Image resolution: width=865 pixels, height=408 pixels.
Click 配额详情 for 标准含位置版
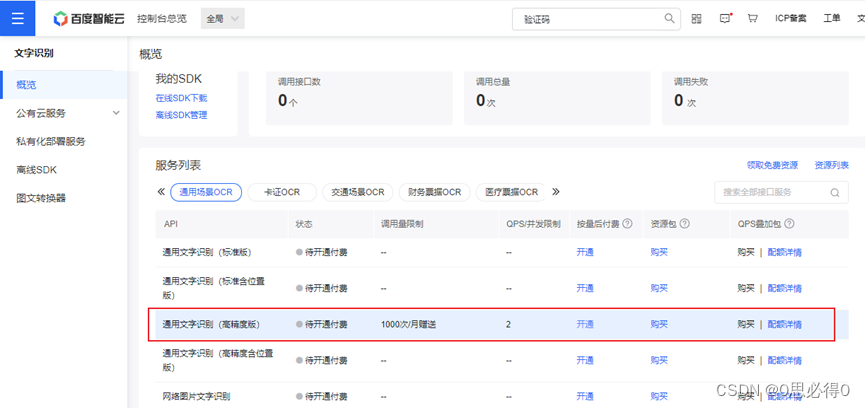(785, 288)
